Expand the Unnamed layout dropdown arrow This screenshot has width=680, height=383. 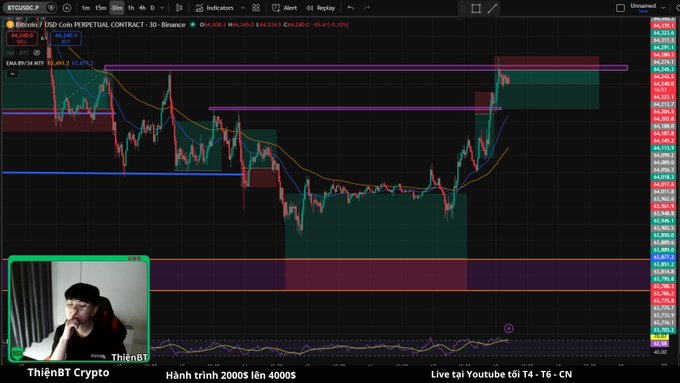tap(663, 7)
